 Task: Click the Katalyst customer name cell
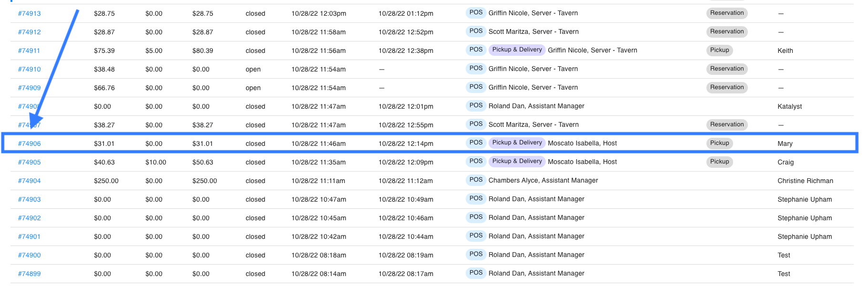(789, 106)
